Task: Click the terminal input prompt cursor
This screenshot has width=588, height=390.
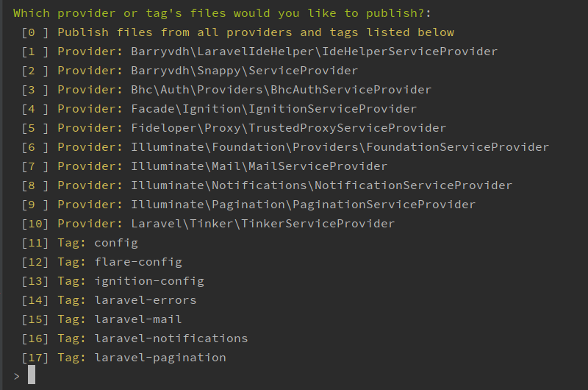Action: pos(32,375)
